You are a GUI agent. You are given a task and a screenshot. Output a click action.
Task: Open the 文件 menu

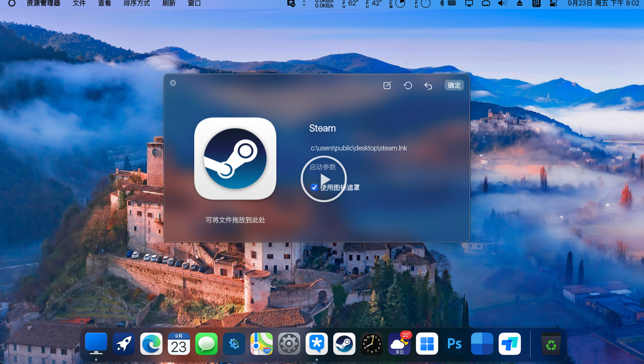pos(79,4)
